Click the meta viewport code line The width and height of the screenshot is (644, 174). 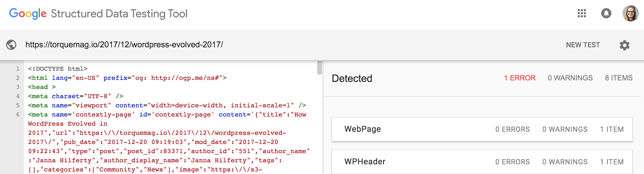click(167, 105)
